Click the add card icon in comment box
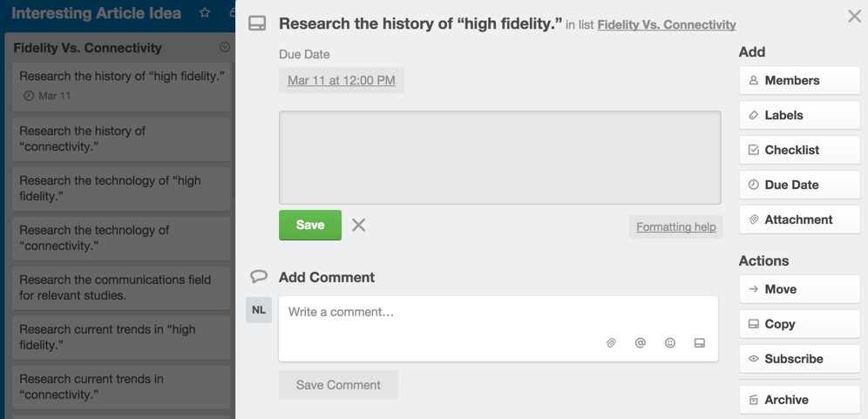Screen dimensions: 868x419 point(699,343)
